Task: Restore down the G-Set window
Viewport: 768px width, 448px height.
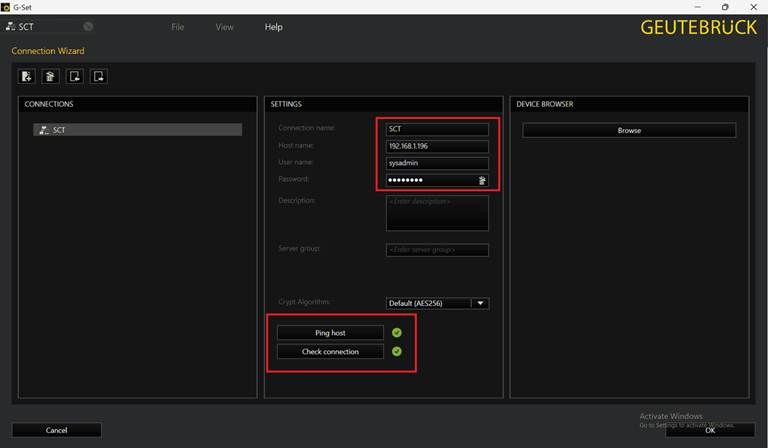Action: (725, 7)
